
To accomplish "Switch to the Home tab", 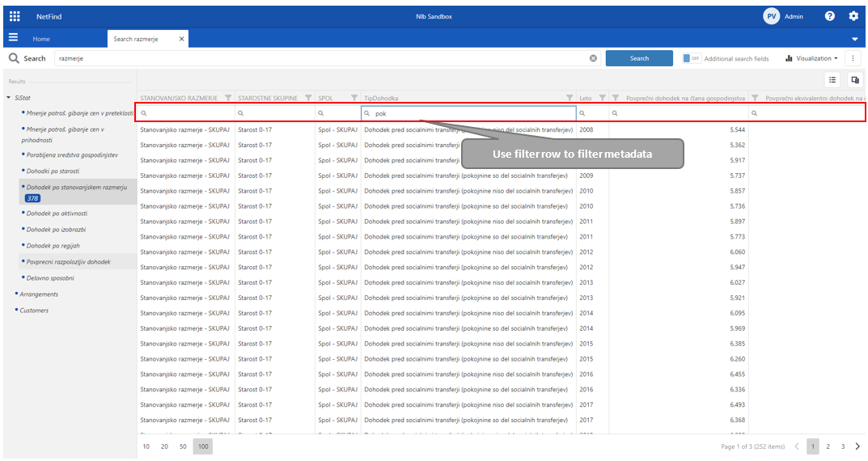I will (x=41, y=39).
